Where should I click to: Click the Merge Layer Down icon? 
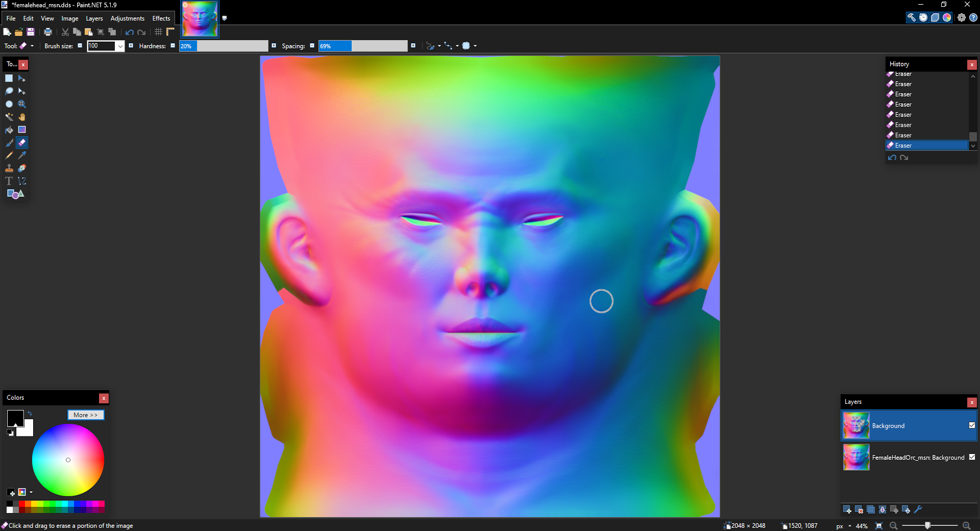tap(883, 510)
